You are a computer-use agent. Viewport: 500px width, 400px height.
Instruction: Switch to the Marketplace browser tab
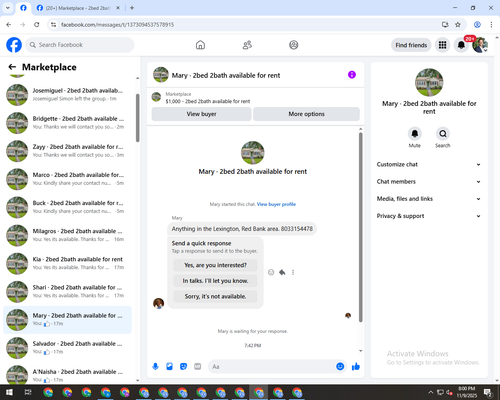(x=78, y=8)
